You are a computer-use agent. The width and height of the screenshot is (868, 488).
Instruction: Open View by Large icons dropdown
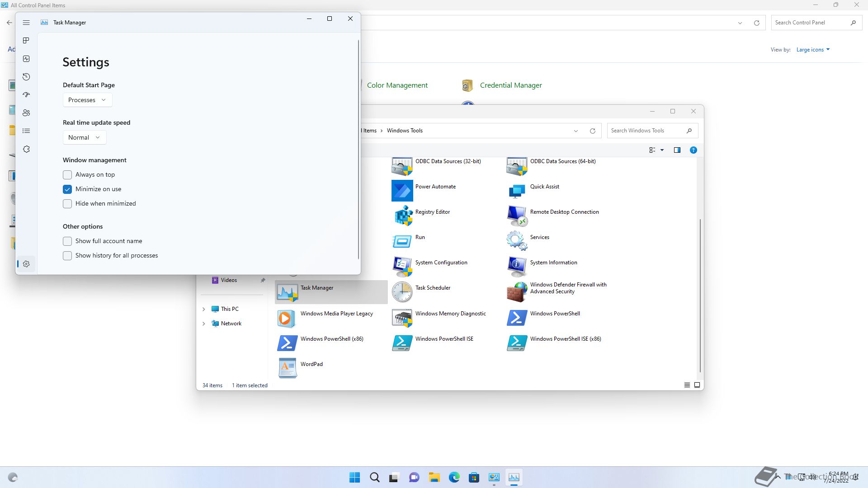[813, 50]
